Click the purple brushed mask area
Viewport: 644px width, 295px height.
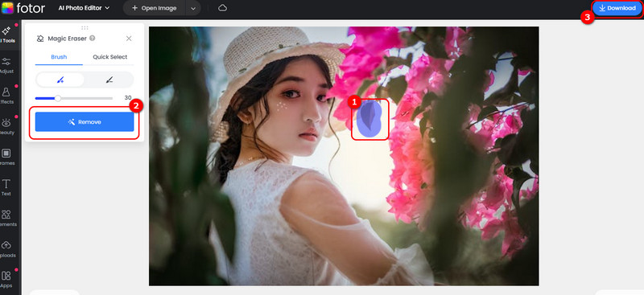(369, 119)
